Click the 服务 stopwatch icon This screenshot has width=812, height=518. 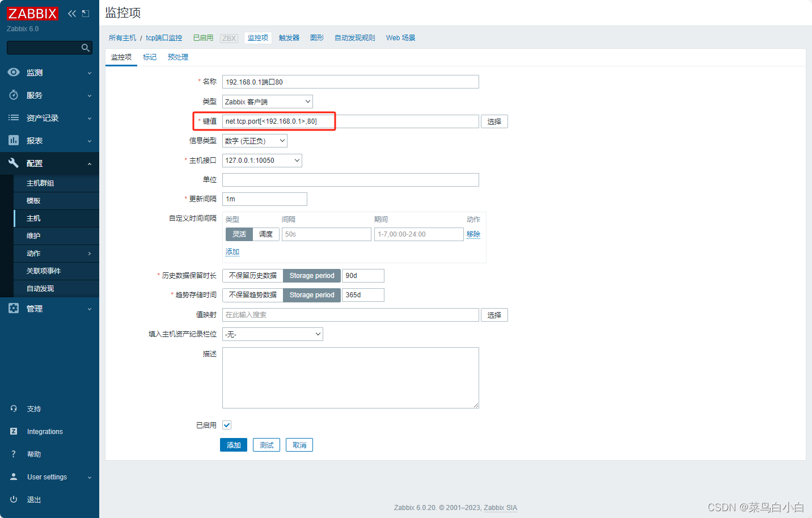[x=14, y=95]
